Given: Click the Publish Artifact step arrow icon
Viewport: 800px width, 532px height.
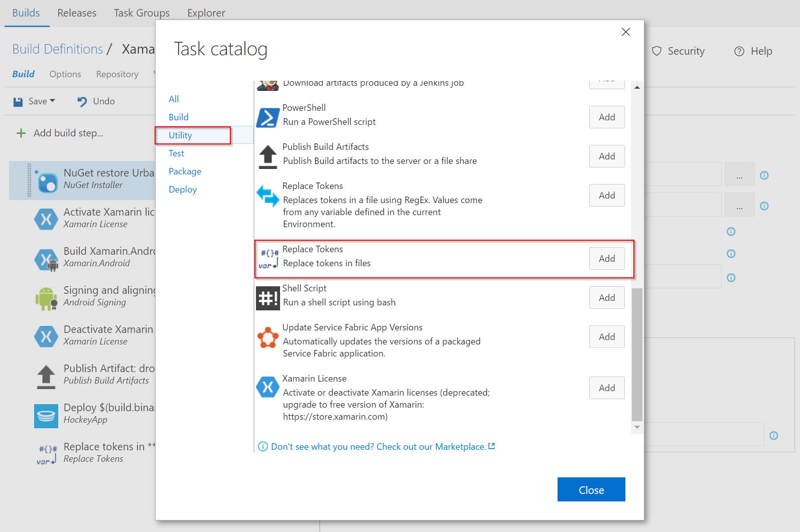Looking at the screenshot, I should [x=46, y=377].
